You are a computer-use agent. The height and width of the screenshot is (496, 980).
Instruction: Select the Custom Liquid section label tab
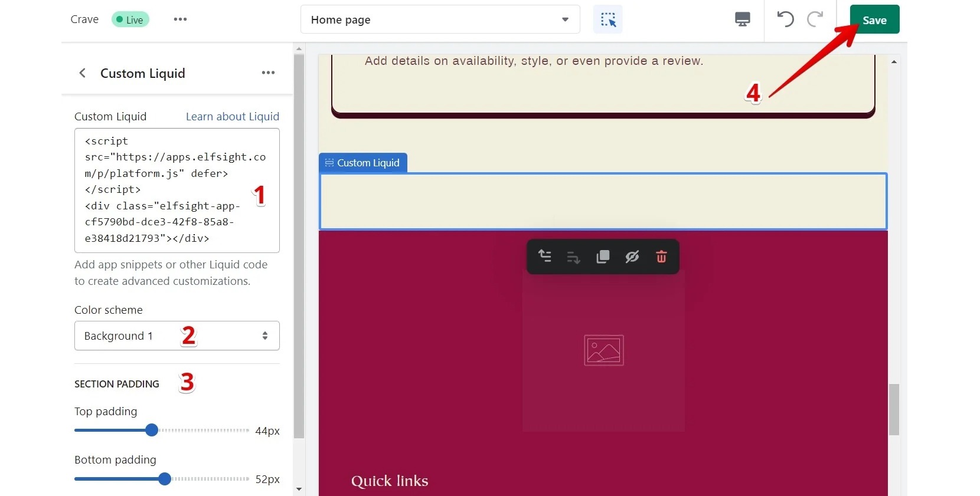point(362,163)
